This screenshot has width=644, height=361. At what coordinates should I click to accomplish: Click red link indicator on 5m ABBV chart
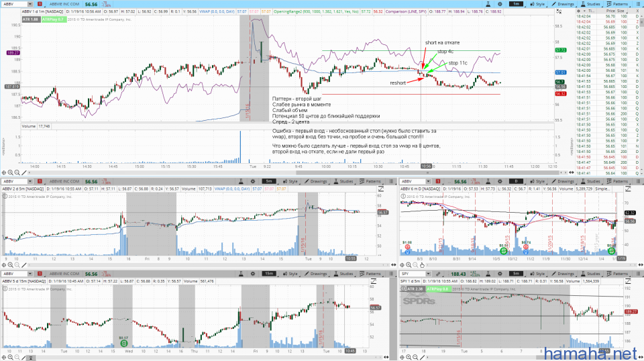(40, 181)
